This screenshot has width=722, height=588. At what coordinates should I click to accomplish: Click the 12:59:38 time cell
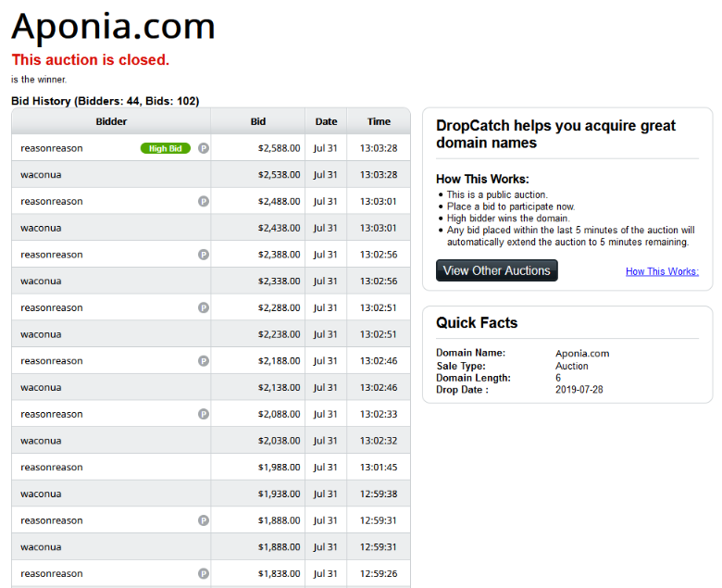[379, 494]
